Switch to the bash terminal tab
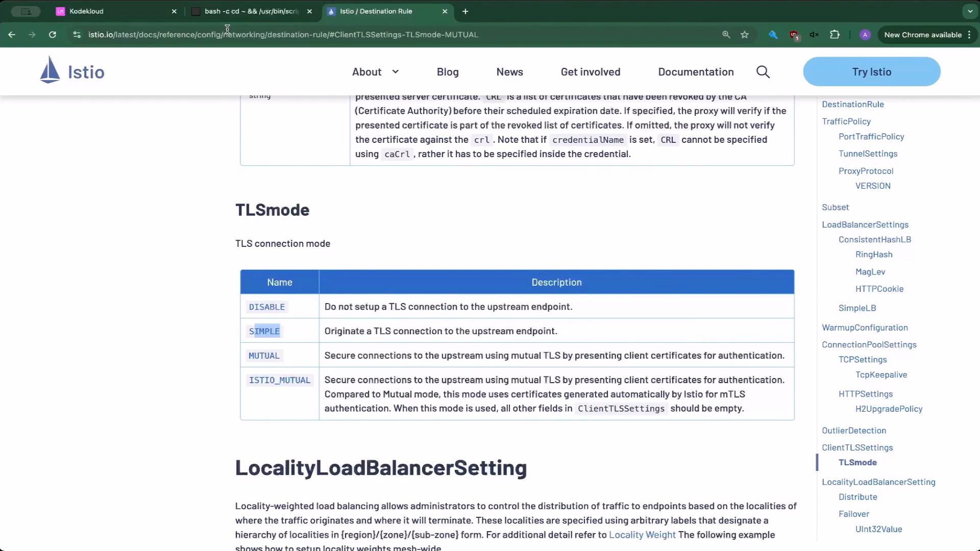Image resolution: width=980 pixels, height=551 pixels. (x=252, y=11)
